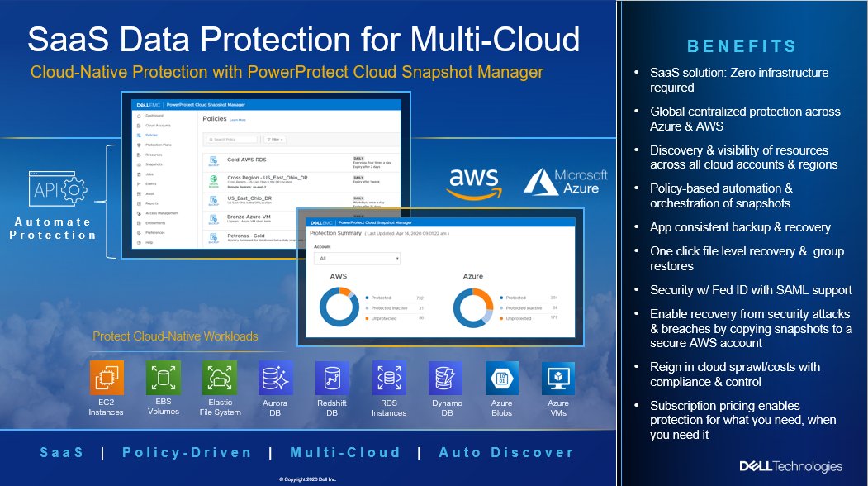The height and width of the screenshot is (486, 868).
Task: Click Petronas - Gold backup policy icon
Action: (213, 238)
